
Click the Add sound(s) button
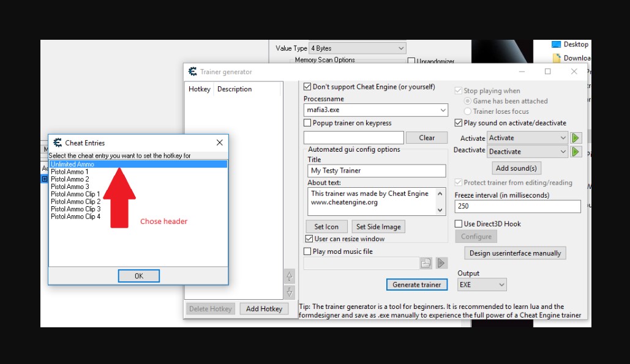coord(516,168)
